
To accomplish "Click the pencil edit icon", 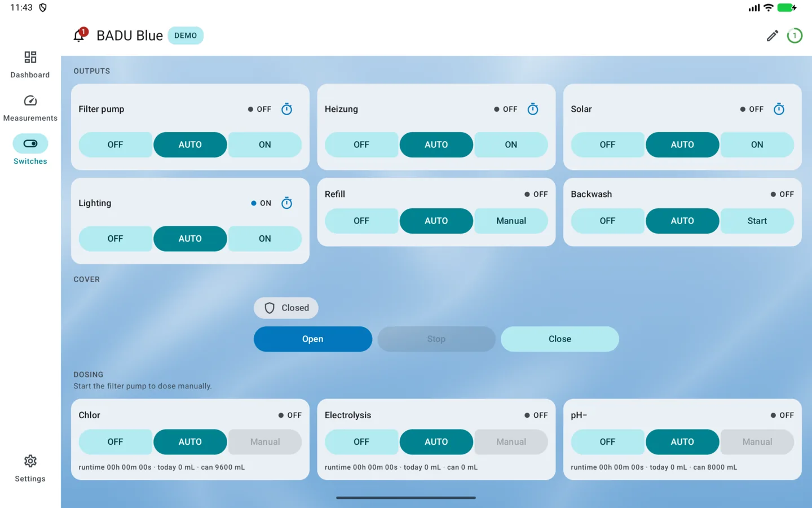I will [x=772, y=36].
